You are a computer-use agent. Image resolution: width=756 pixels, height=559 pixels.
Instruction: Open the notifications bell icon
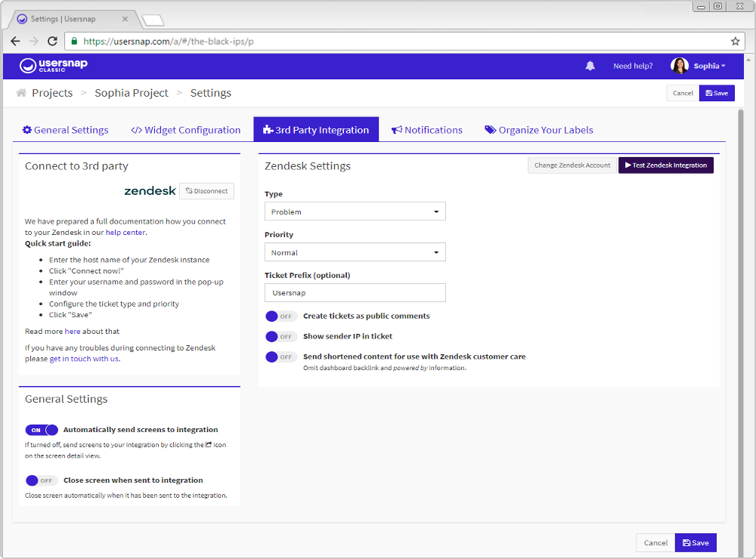[x=590, y=66]
